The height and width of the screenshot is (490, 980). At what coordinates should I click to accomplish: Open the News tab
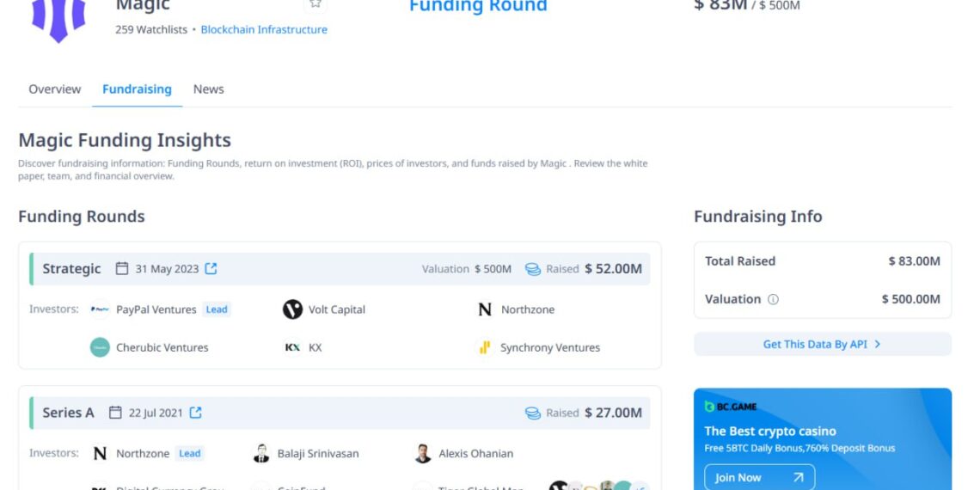point(208,89)
